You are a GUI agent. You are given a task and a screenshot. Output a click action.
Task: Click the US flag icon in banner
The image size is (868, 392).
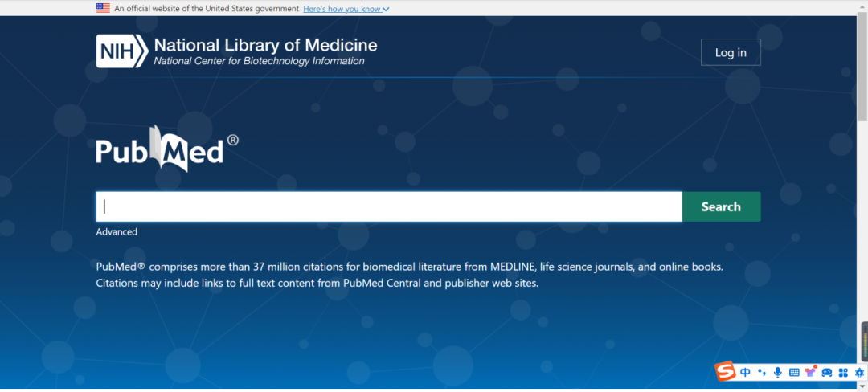pyautogui.click(x=103, y=8)
